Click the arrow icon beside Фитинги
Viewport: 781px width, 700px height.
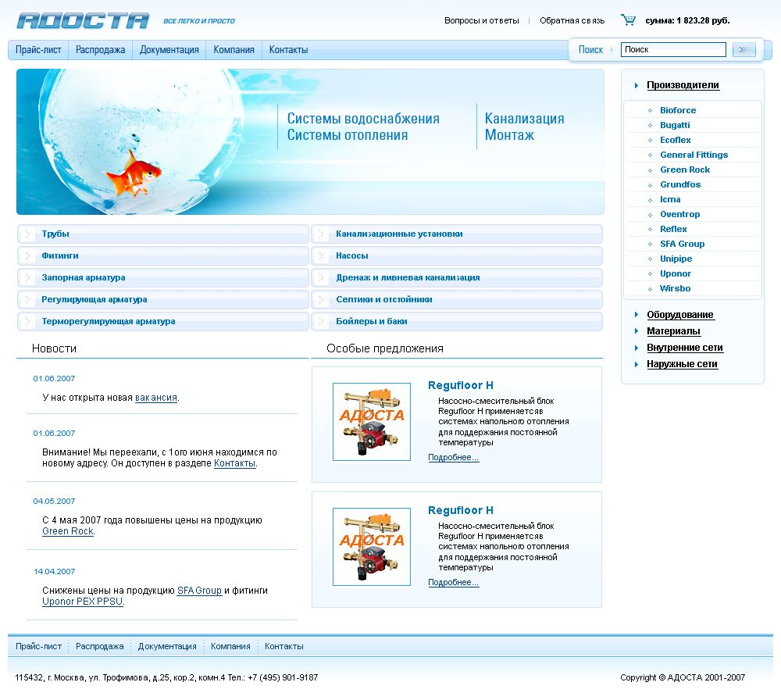(x=27, y=255)
